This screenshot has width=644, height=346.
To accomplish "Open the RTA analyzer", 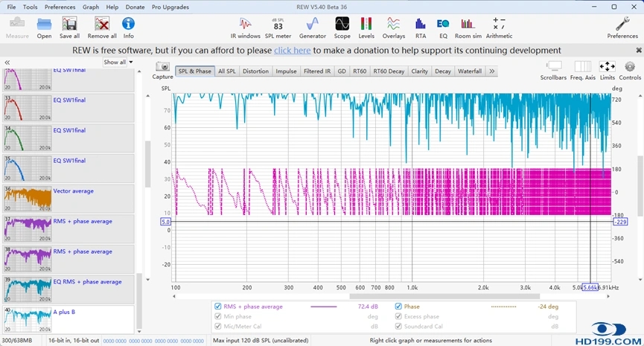I will [421, 28].
